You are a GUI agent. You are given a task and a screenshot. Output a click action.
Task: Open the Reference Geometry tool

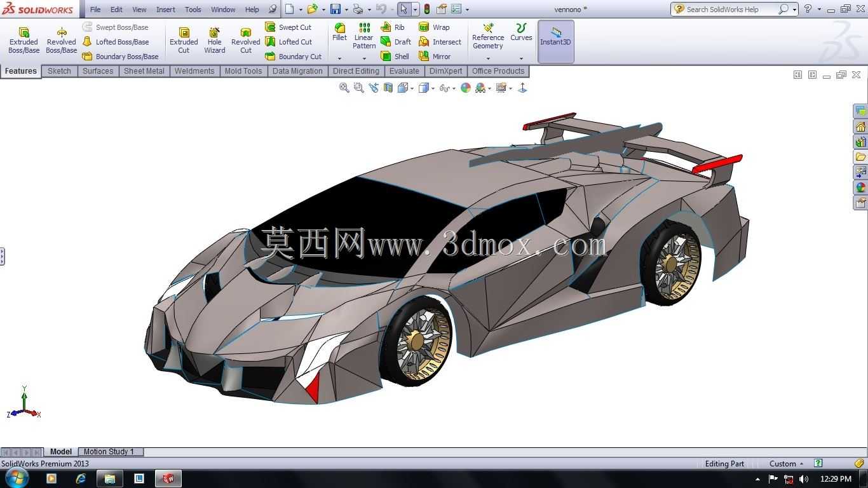click(x=488, y=36)
